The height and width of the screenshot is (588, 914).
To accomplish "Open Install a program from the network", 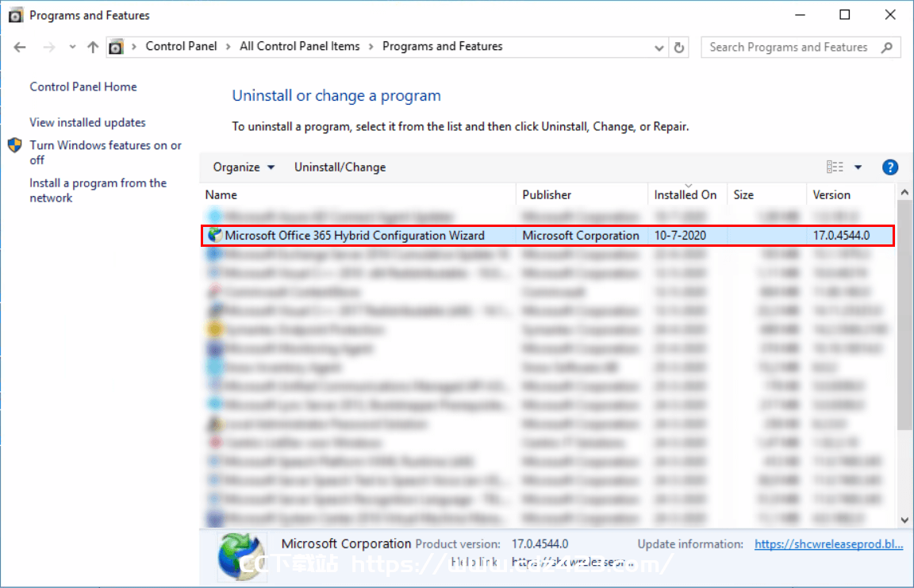I will (x=98, y=190).
